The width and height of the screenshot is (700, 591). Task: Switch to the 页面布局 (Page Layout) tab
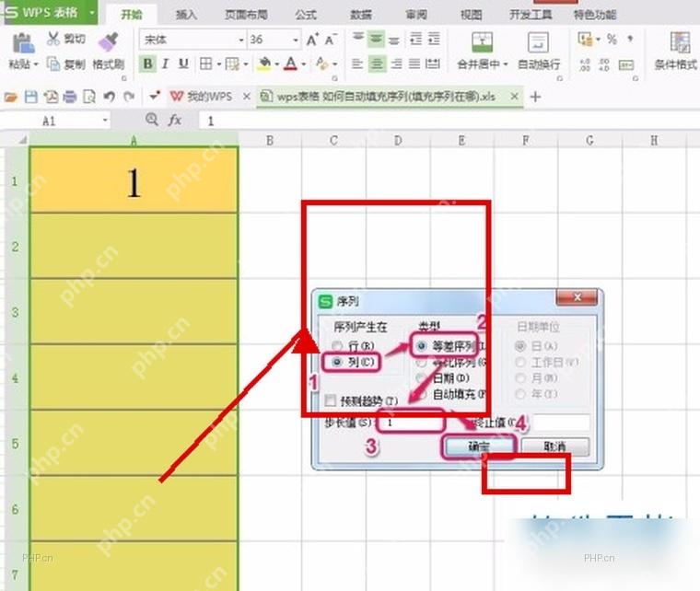tap(246, 15)
